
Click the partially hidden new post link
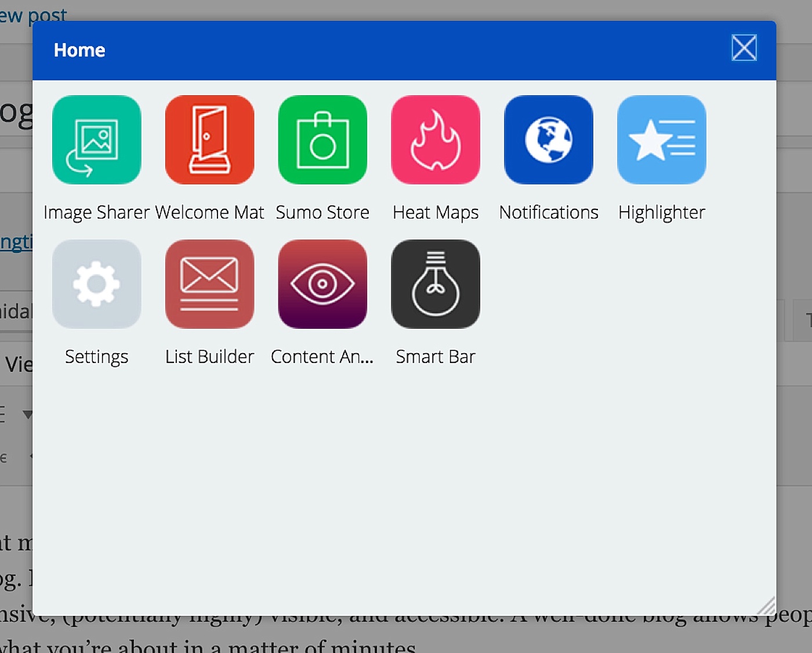point(33,14)
